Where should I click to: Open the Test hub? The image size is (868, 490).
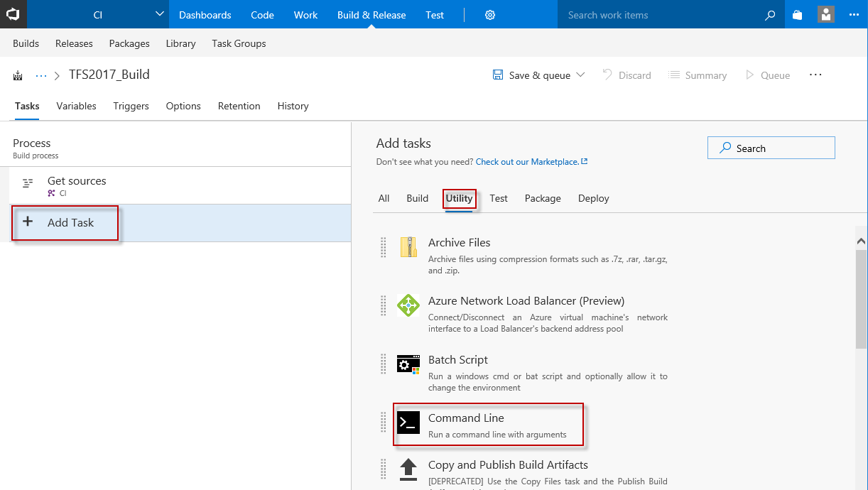point(435,15)
